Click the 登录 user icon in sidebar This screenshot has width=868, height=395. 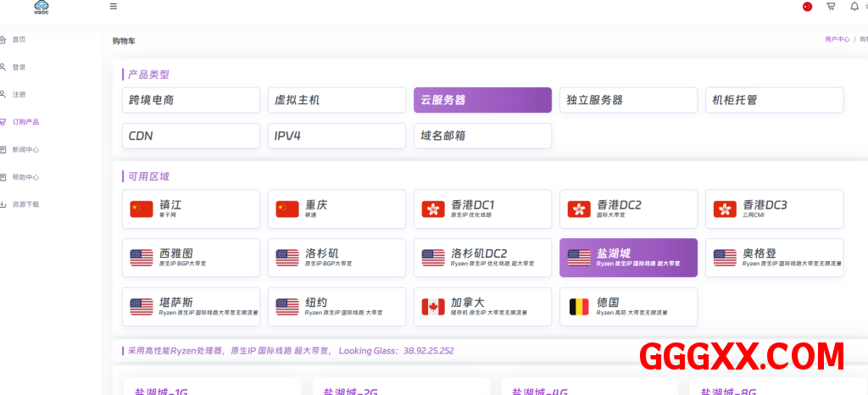click(x=3, y=67)
